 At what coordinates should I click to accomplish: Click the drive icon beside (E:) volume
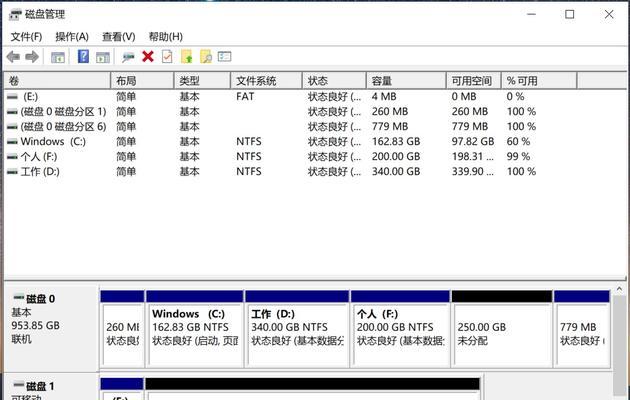12,96
